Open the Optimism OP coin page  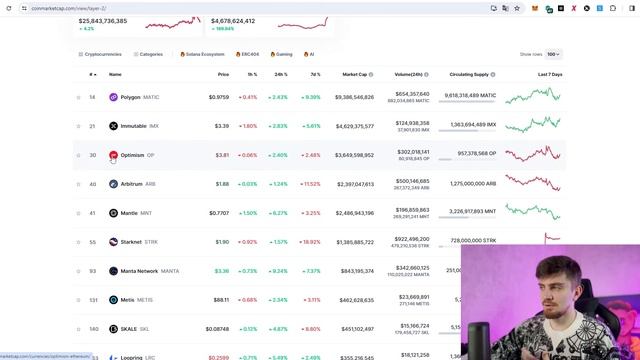(x=137, y=155)
